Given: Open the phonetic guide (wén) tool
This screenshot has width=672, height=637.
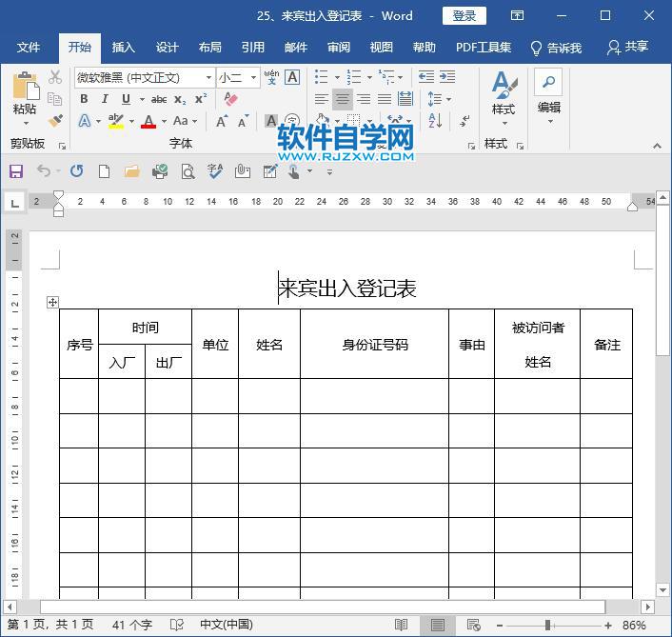Looking at the screenshot, I should 271,77.
